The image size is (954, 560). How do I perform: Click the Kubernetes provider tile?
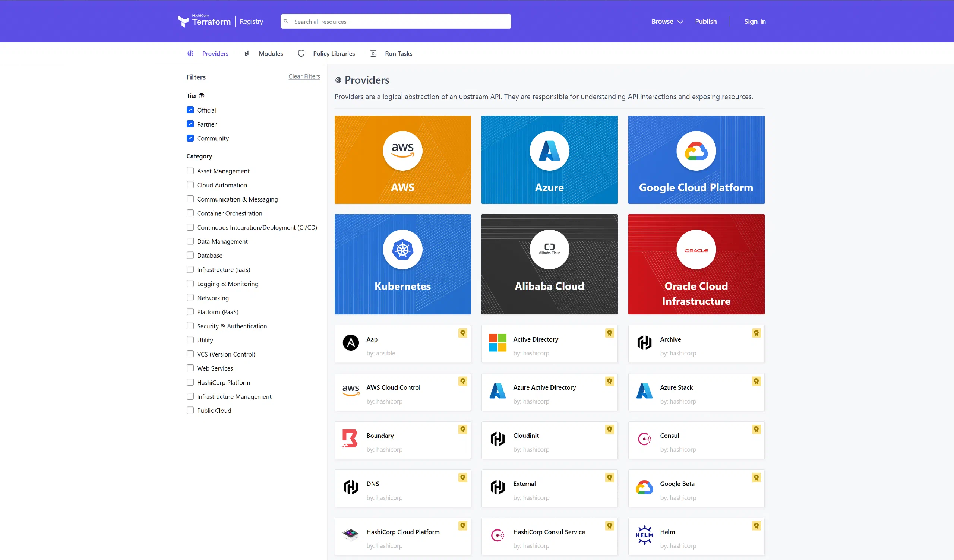click(402, 264)
